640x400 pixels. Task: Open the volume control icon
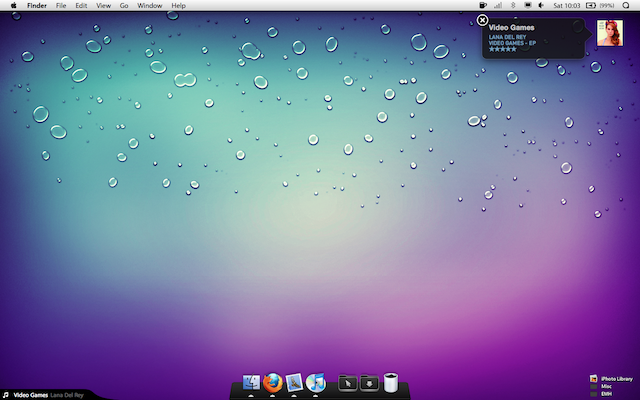tap(542, 5)
